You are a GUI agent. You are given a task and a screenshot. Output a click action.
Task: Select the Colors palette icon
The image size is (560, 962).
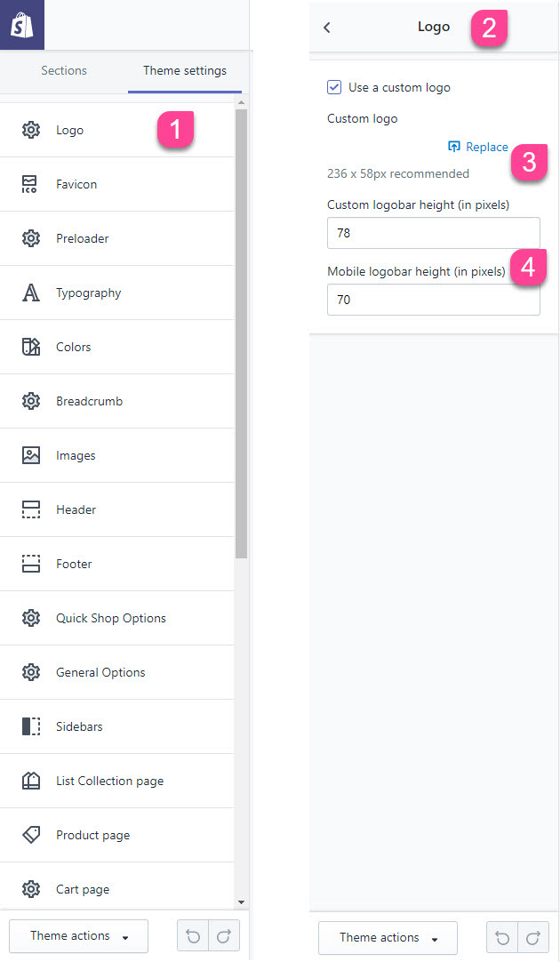coord(31,347)
